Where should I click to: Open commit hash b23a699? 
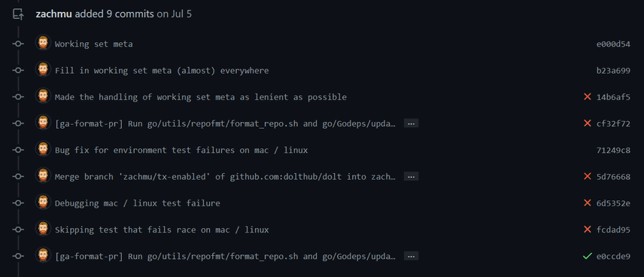613,71
